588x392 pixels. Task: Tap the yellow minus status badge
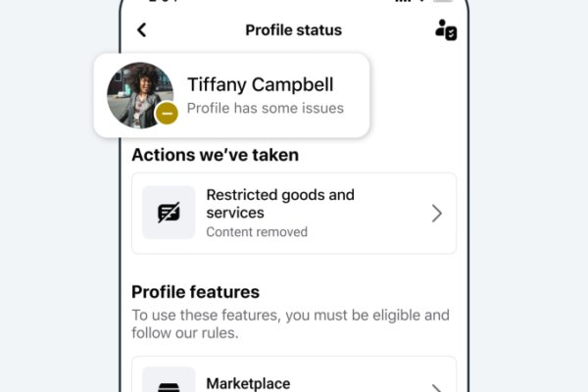(168, 115)
